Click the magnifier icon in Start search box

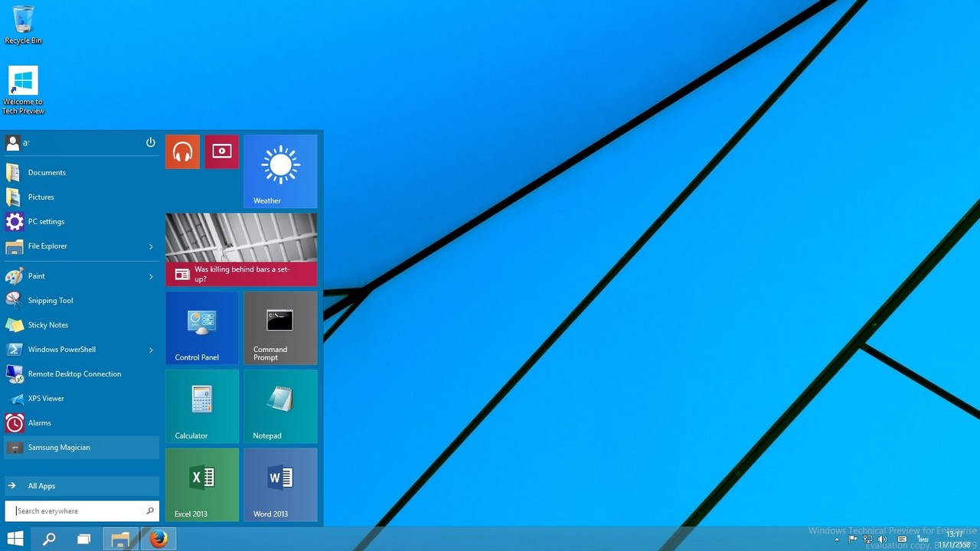[x=150, y=510]
